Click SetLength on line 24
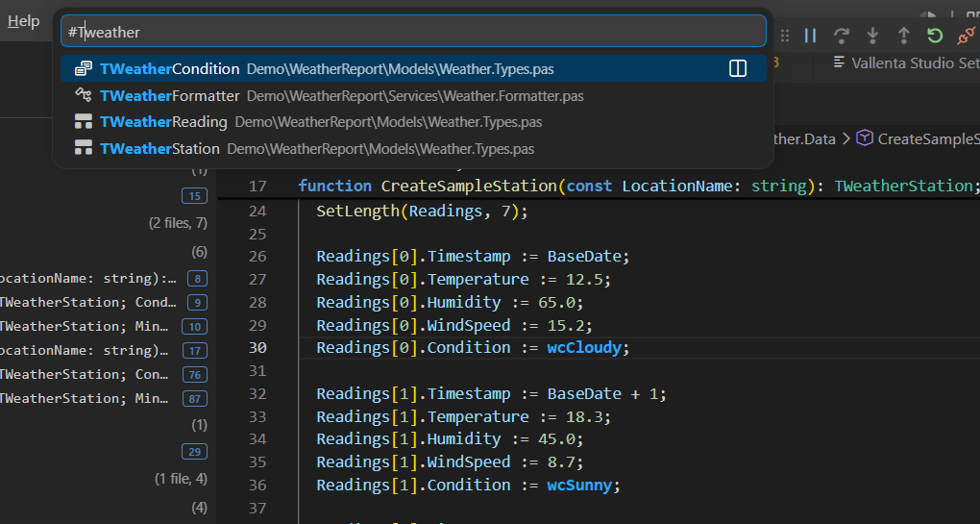Viewport: 980px width, 524px height. [x=357, y=211]
